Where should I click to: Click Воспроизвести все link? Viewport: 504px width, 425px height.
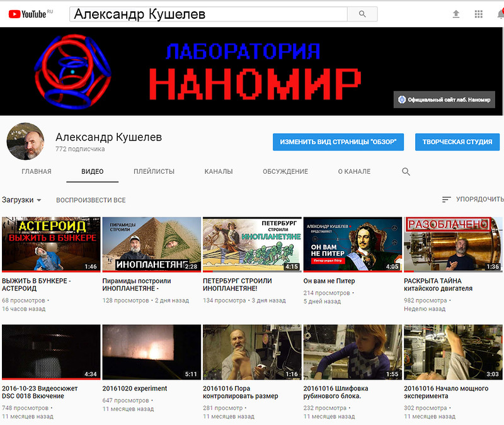click(x=91, y=200)
